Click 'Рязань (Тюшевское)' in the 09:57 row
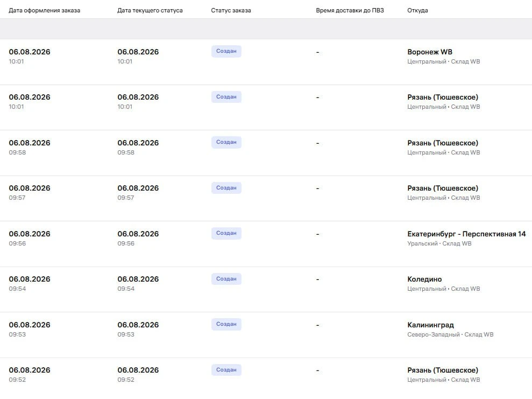Image resolution: width=532 pixels, height=399 pixels. click(443, 188)
